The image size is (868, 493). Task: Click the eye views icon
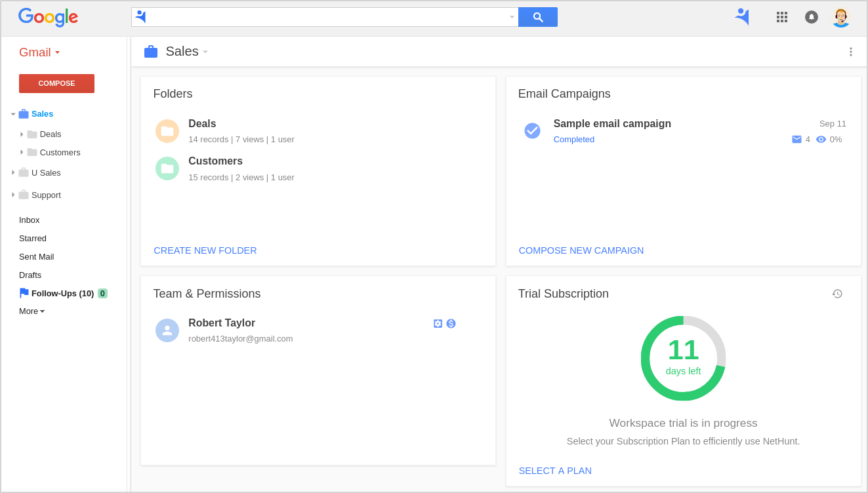821,140
